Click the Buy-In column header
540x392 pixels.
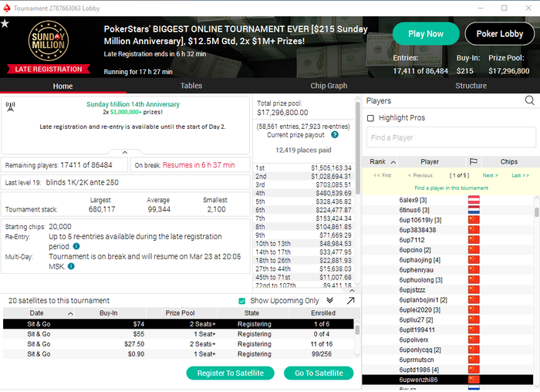pyautogui.click(x=109, y=313)
